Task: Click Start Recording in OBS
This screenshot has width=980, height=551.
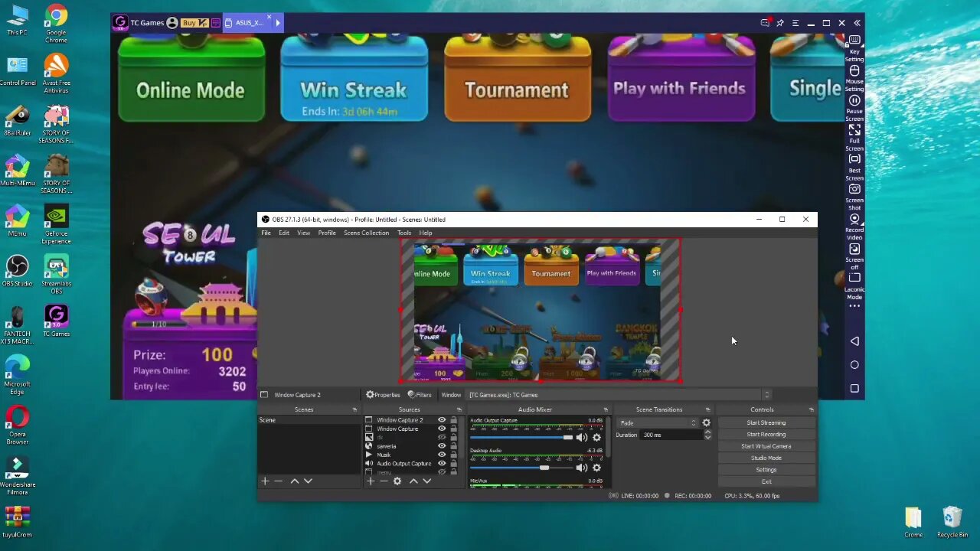Action: pos(766,435)
